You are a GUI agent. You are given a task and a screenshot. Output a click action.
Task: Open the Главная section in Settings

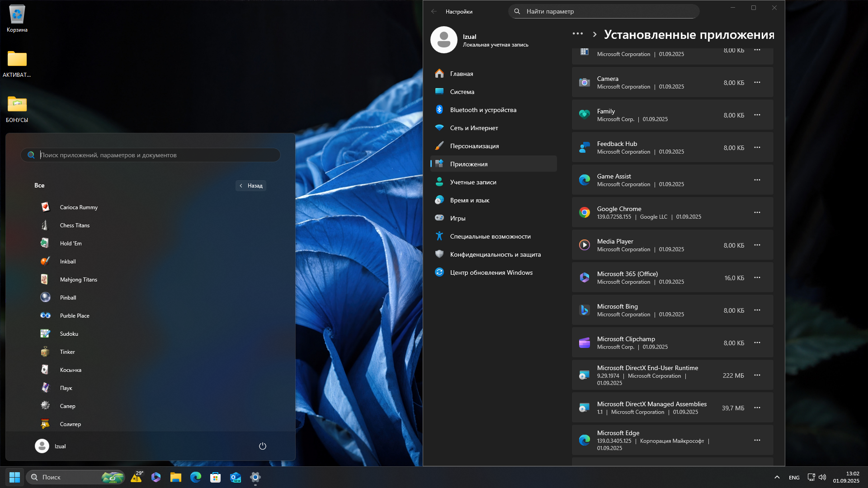tap(494, 74)
